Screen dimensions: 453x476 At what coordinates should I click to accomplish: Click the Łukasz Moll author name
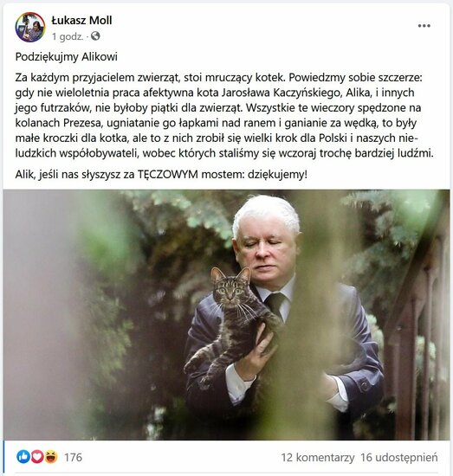81,21
